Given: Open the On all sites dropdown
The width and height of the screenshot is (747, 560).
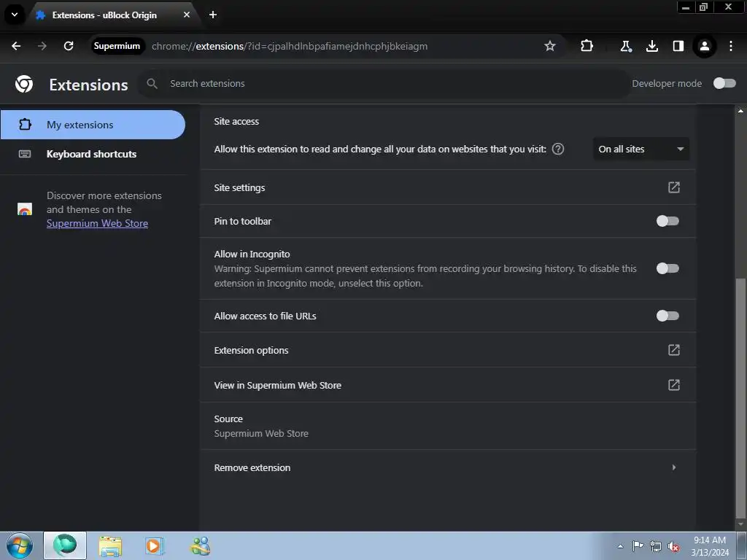Looking at the screenshot, I should coord(640,149).
